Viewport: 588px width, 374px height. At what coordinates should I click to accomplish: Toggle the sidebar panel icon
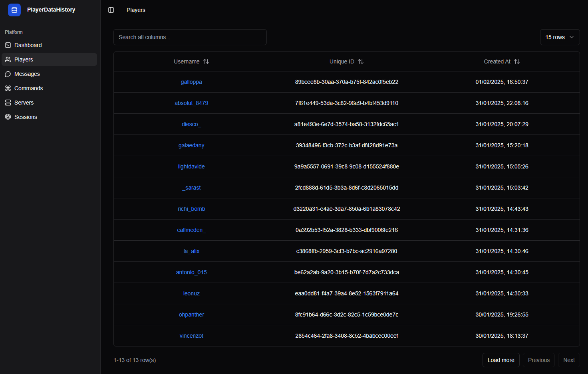pyautogui.click(x=111, y=10)
